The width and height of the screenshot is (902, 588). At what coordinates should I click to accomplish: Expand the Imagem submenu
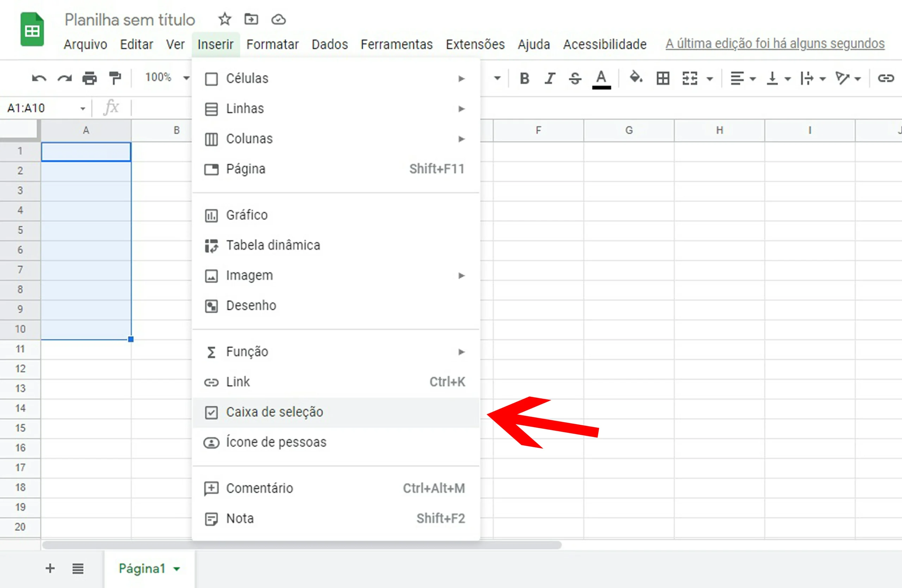[x=336, y=276]
